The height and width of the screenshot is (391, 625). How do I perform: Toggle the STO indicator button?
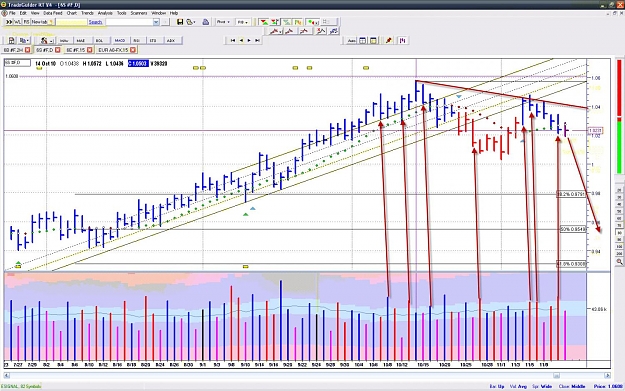[x=153, y=40]
